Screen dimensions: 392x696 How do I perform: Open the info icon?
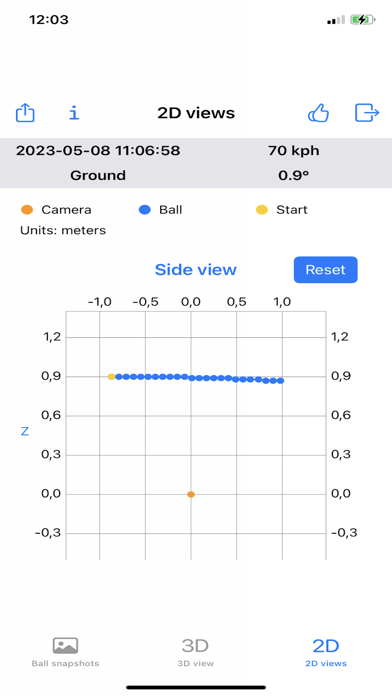74,113
